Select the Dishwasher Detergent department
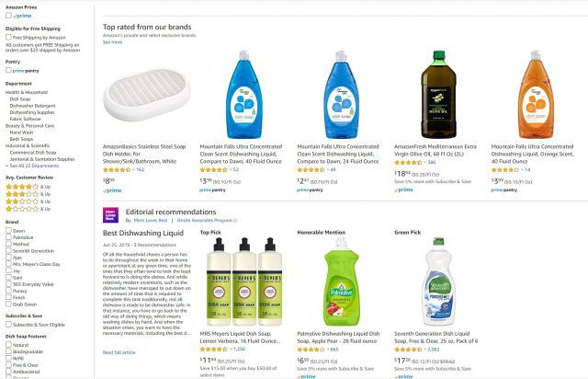 pyautogui.click(x=32, y=106)
